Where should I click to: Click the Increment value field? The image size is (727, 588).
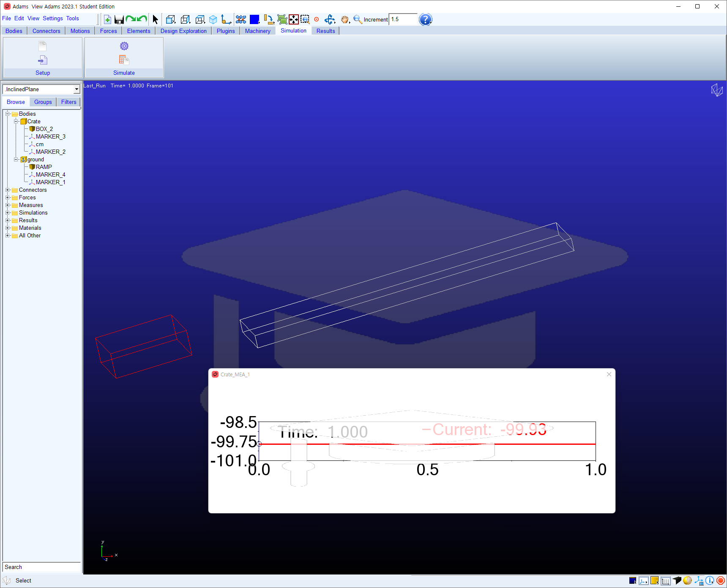[403, 19]
